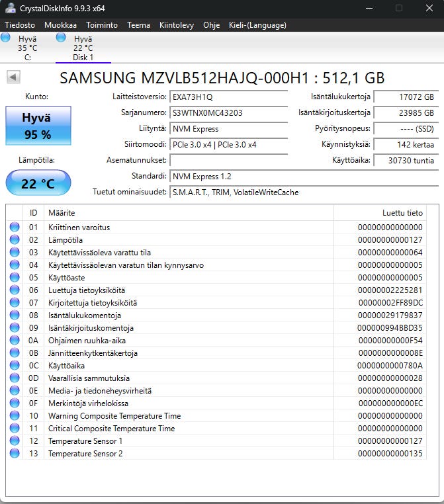Image resolution: width=444 pixels, height=504 pixels.
Task: Go back with the left arrow disk button
Action: point(13,77)
